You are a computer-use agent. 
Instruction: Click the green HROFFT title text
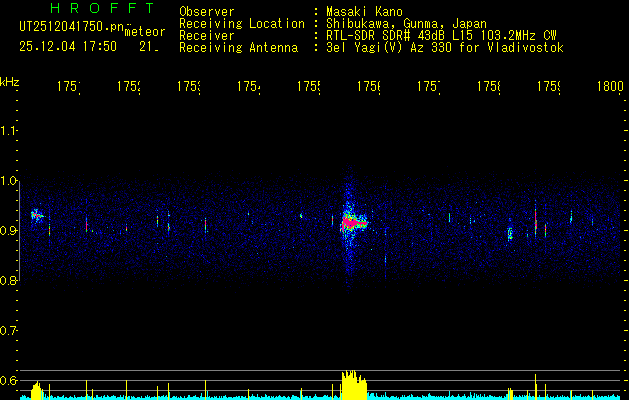102,8
